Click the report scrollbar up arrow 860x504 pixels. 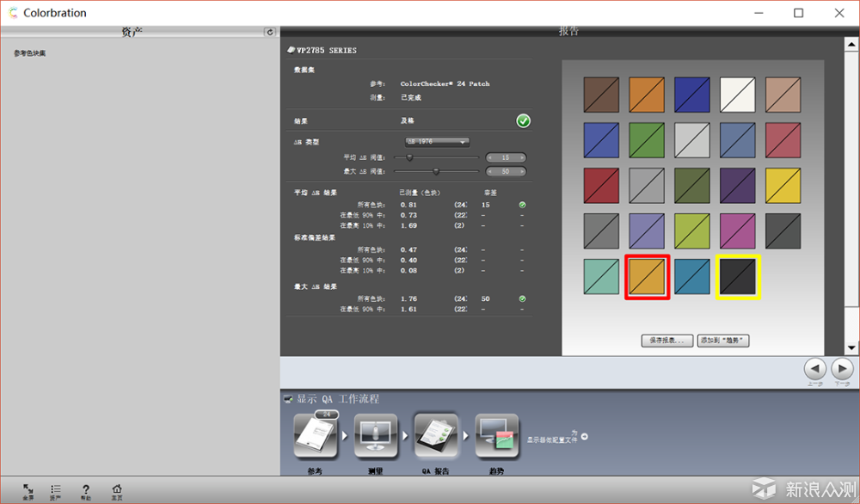[x=851, y=44]
